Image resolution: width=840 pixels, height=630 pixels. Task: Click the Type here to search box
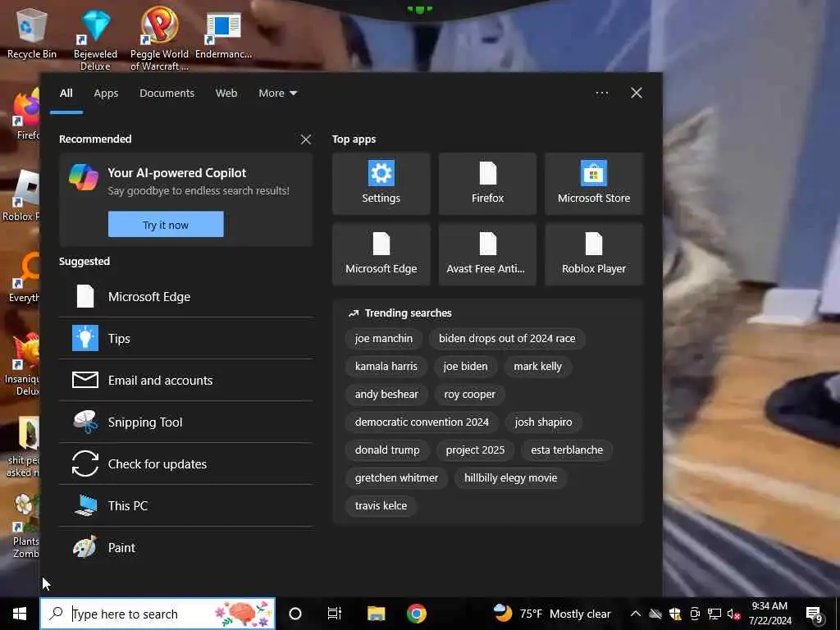tap(158, 614)
